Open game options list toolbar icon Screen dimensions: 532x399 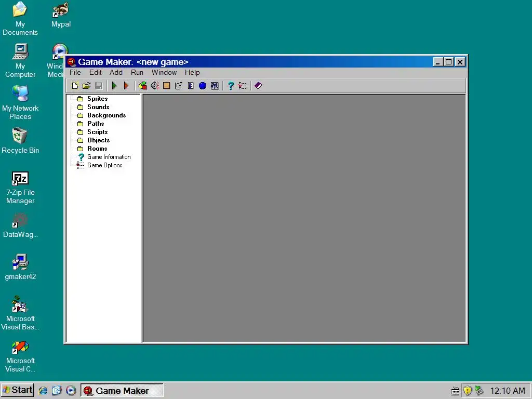243,86
